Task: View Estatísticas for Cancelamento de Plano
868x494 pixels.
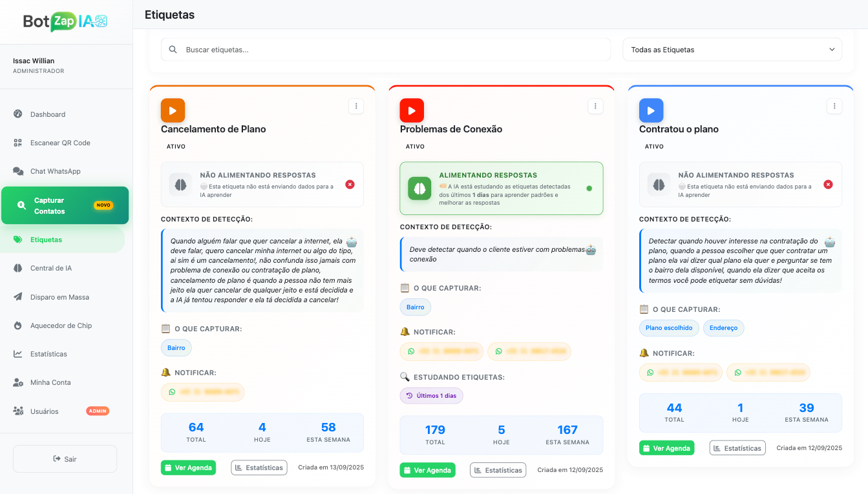Action: point(259,467)
